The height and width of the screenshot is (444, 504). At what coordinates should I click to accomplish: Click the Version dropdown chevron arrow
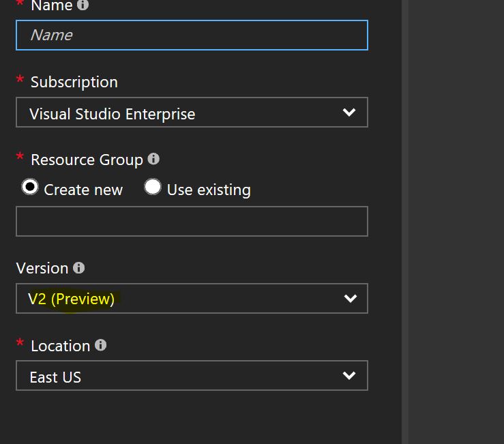tap(351, 298)
